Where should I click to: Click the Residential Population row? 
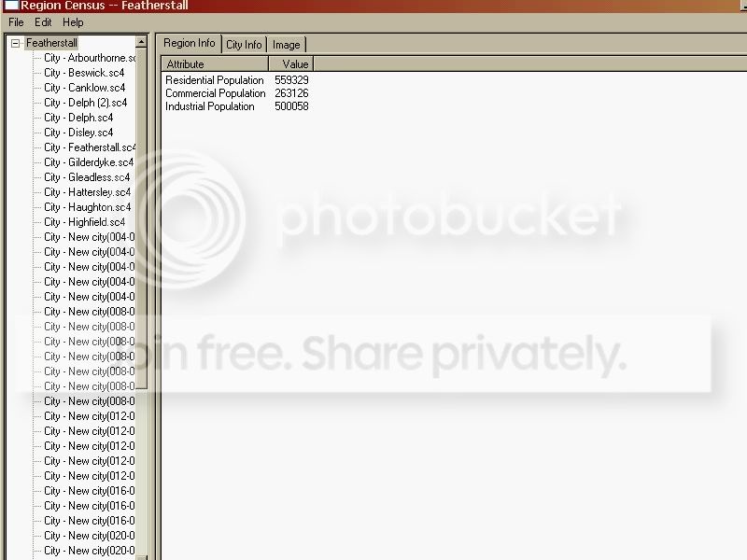pos(237,80)
